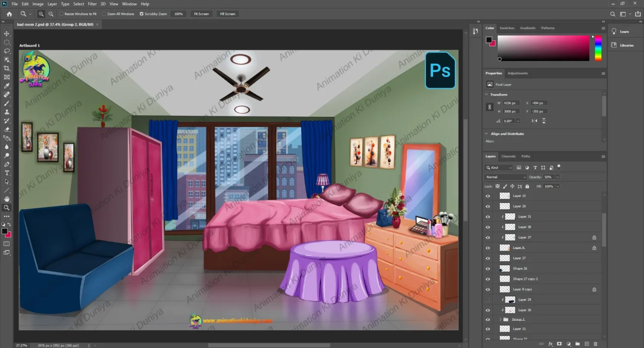
Task: Select the Horizontal Type tool
Action: point(7,173)
